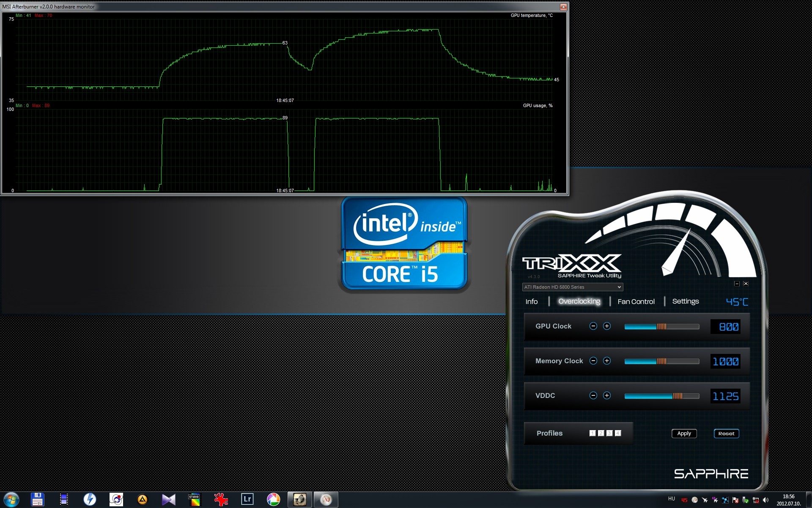
Task: Open the ATI Radeon HD 5800 Series dropdown
Action: (x=573, y=287)
